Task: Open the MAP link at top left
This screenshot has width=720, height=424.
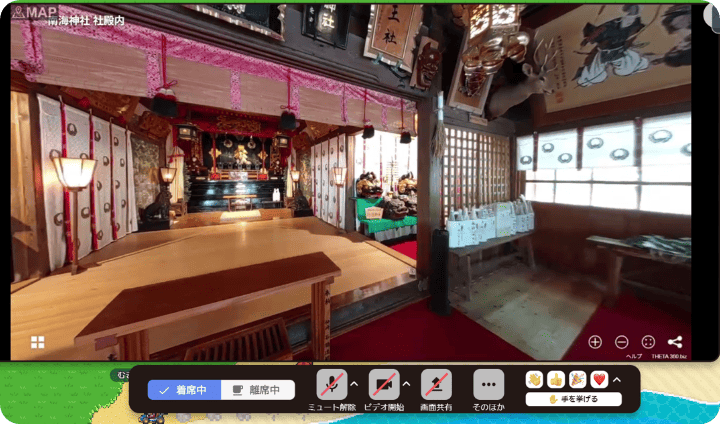Action: pyautogui.click(x=35, y=11)
